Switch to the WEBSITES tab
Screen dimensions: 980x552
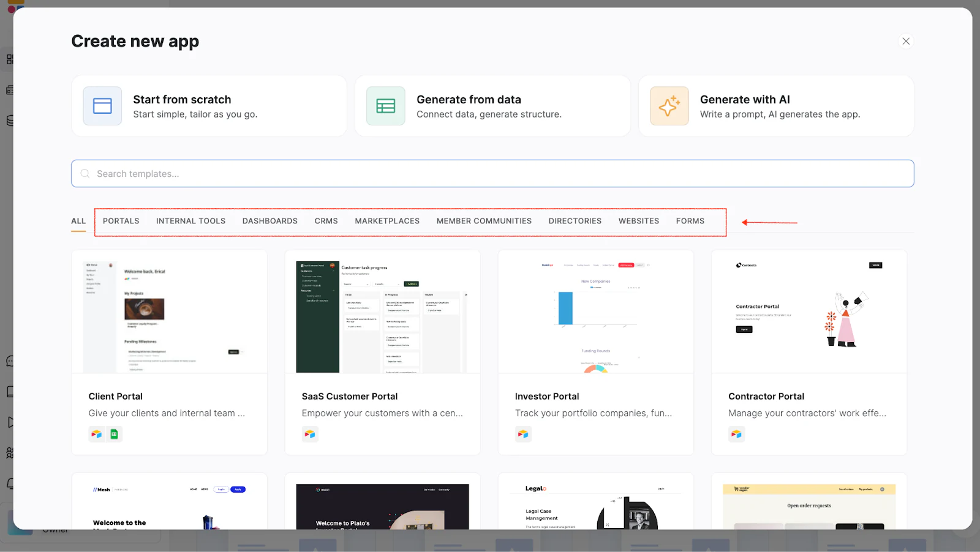(639, 221)
